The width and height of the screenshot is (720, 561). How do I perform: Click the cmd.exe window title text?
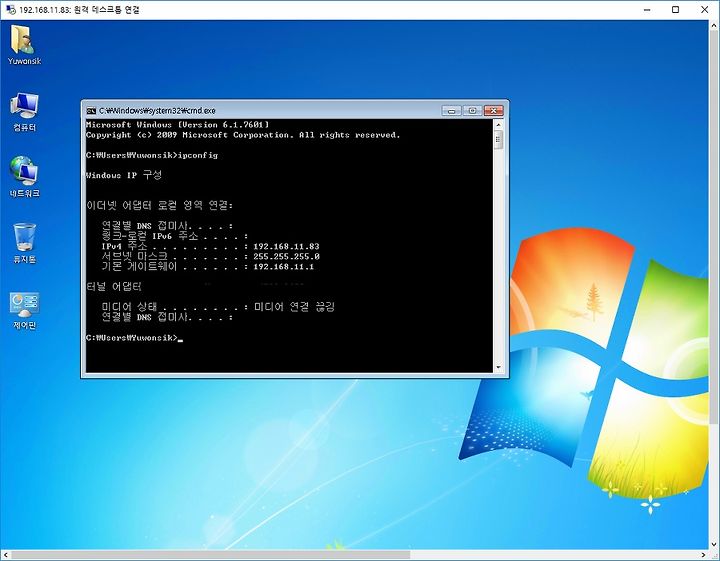pyautogui.click(x=158, y=111)
